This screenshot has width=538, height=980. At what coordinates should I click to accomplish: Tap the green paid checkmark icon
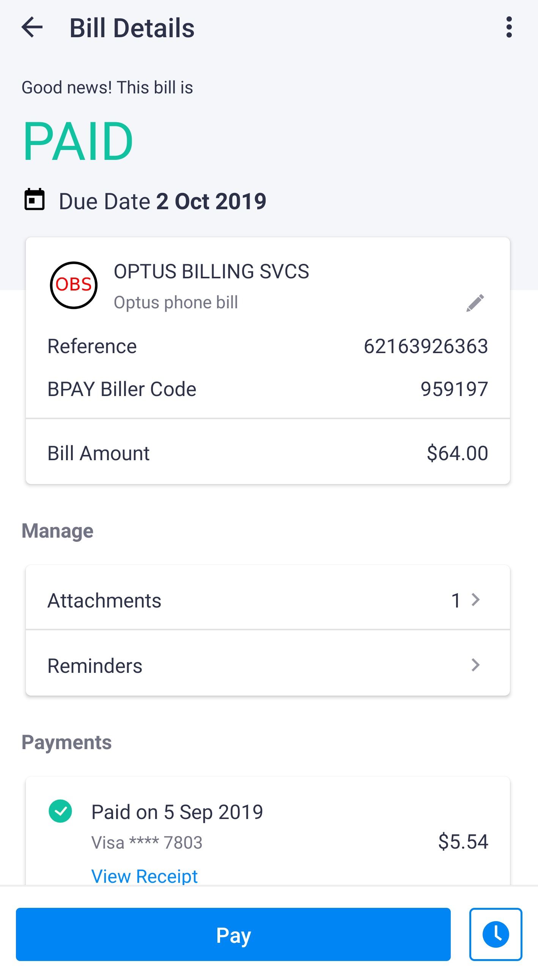(x=60, y=811)
